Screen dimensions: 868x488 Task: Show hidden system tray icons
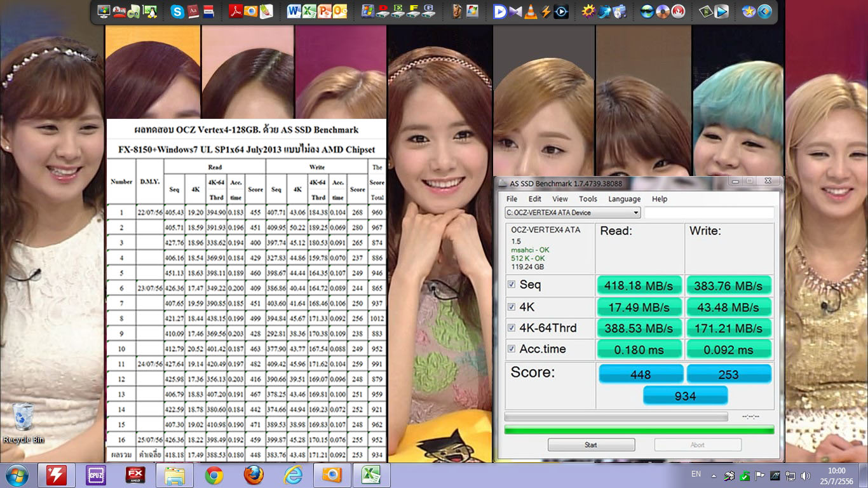point(714,475)
